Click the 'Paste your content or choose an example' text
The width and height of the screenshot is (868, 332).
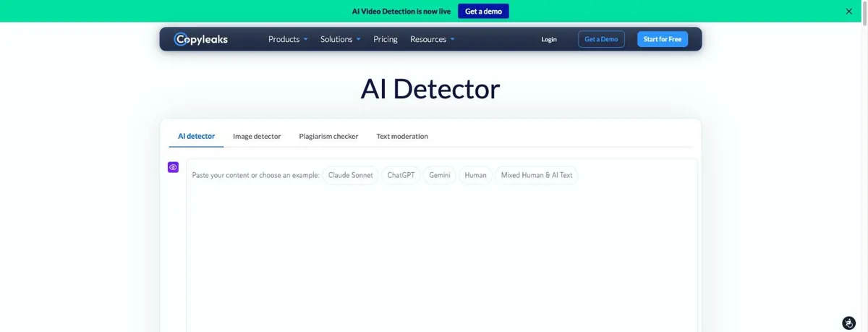(x=255, y=175)
